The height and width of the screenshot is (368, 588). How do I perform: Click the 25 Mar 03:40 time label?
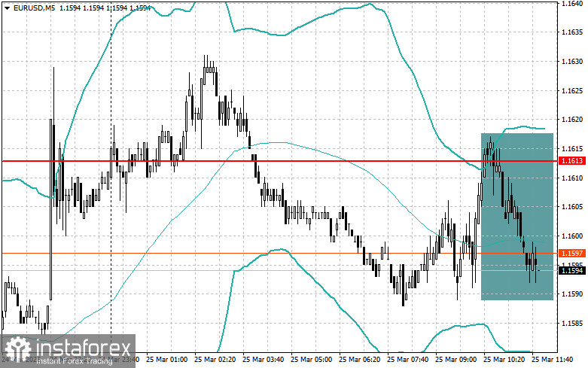point(264,360)
